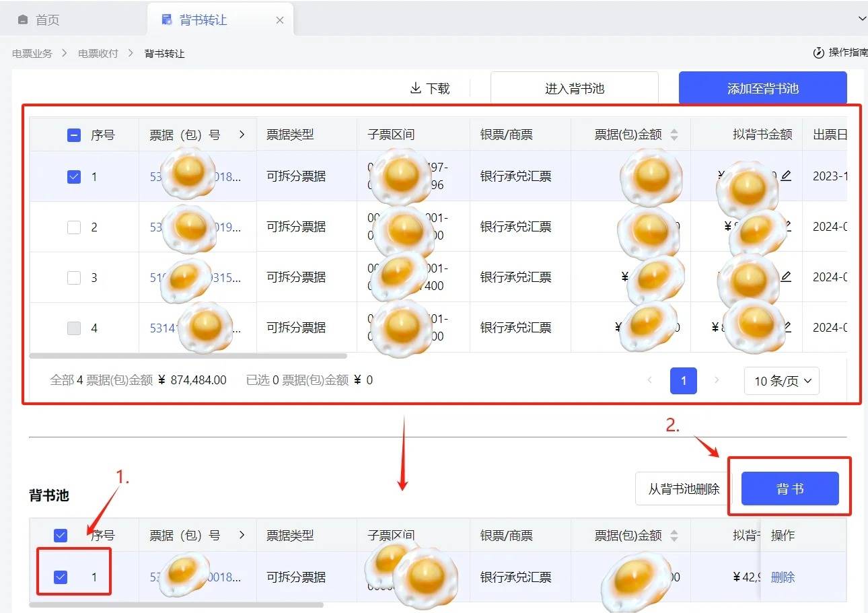The height and width of the screenshot is (613, 868).
Task: Click the edit pencil icon in row 1
Action: tap(786, 176)
